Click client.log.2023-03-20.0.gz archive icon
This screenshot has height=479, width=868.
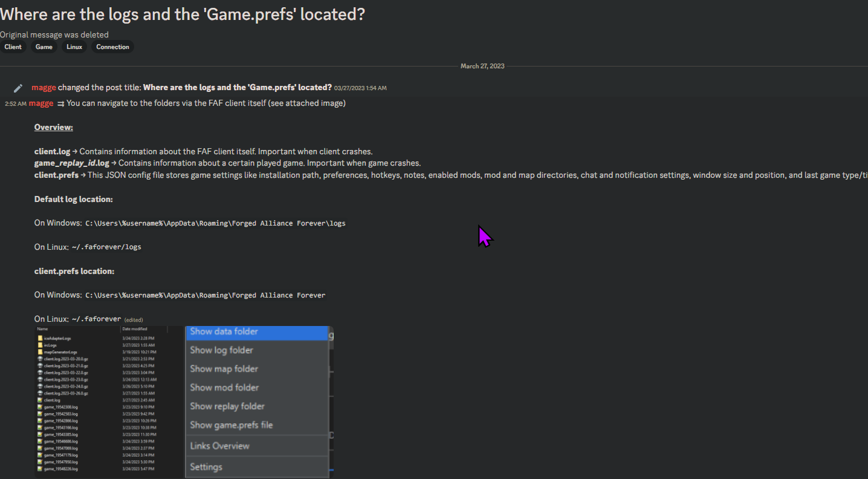(x=40, y=359)
